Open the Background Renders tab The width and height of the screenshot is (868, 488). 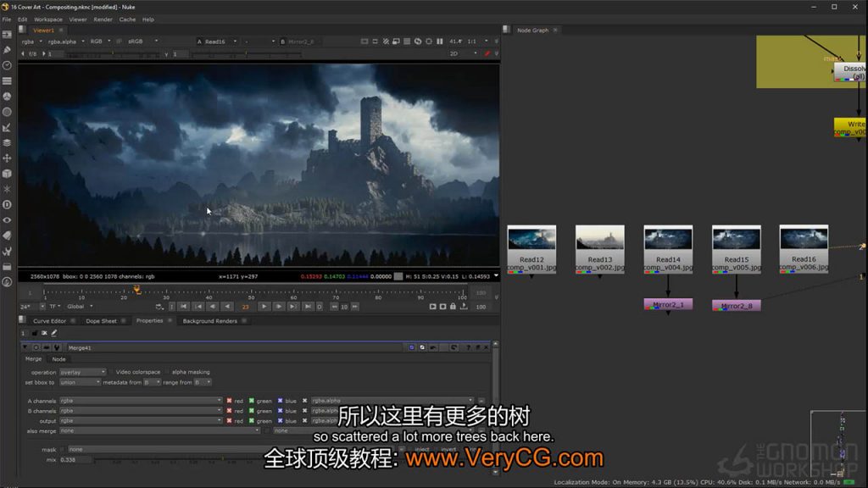[210, 321]
